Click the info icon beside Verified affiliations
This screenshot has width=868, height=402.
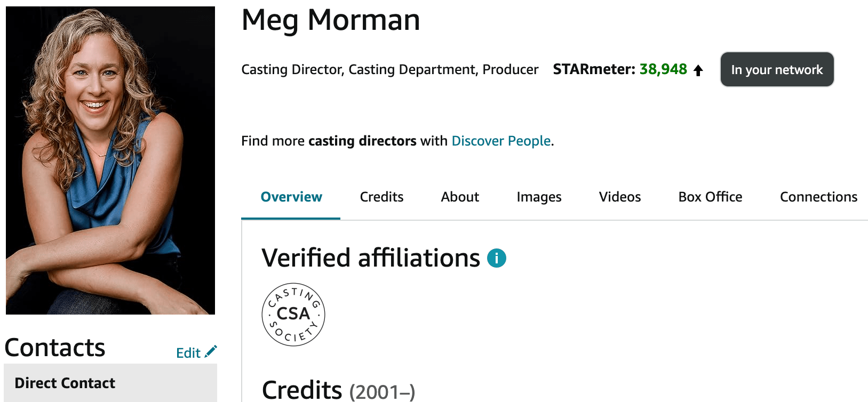click(x=497, y=258)
